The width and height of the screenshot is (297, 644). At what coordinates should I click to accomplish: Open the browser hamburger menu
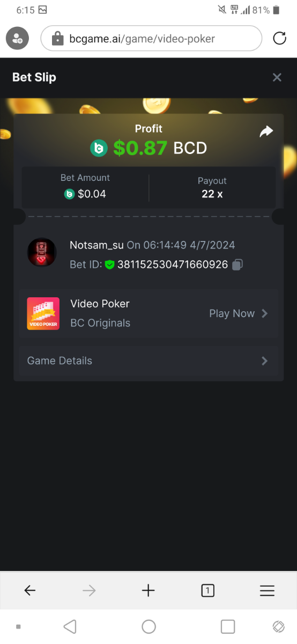tap(267, 591)
